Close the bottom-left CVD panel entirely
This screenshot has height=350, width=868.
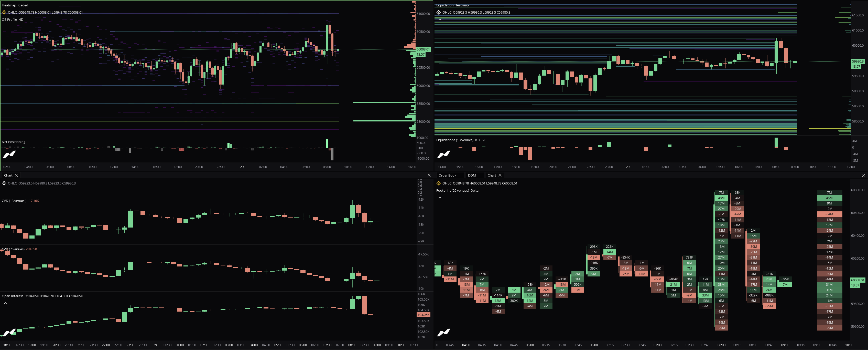(x=429, y=175)
